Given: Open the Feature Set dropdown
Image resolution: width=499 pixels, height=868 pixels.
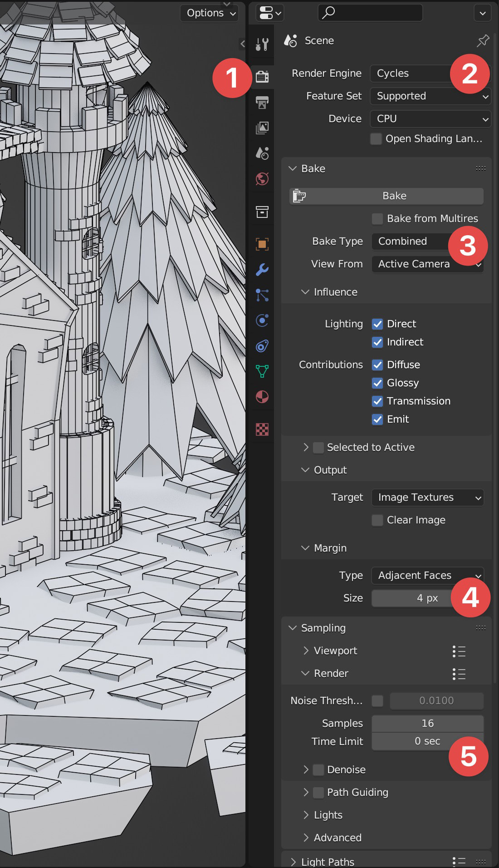Looking at the screenshot, I should coord(431,96).
